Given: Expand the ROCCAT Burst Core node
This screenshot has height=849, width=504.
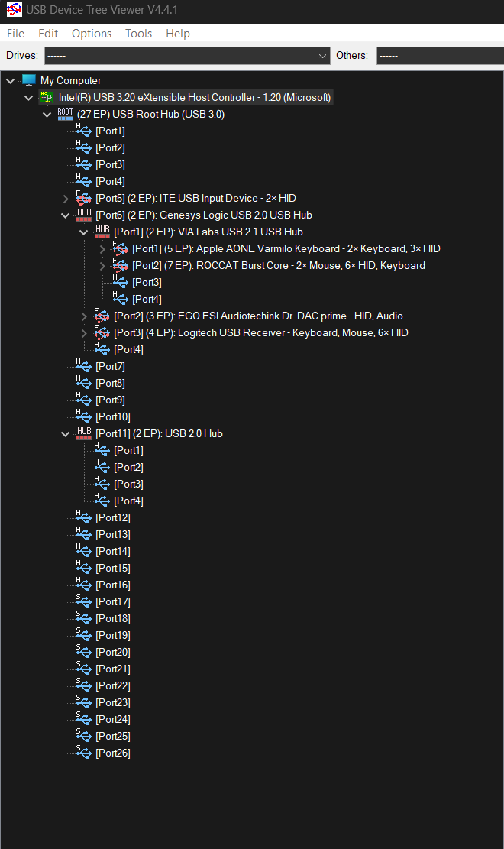Looking at the screenshot, I should (x=102, y=266).
